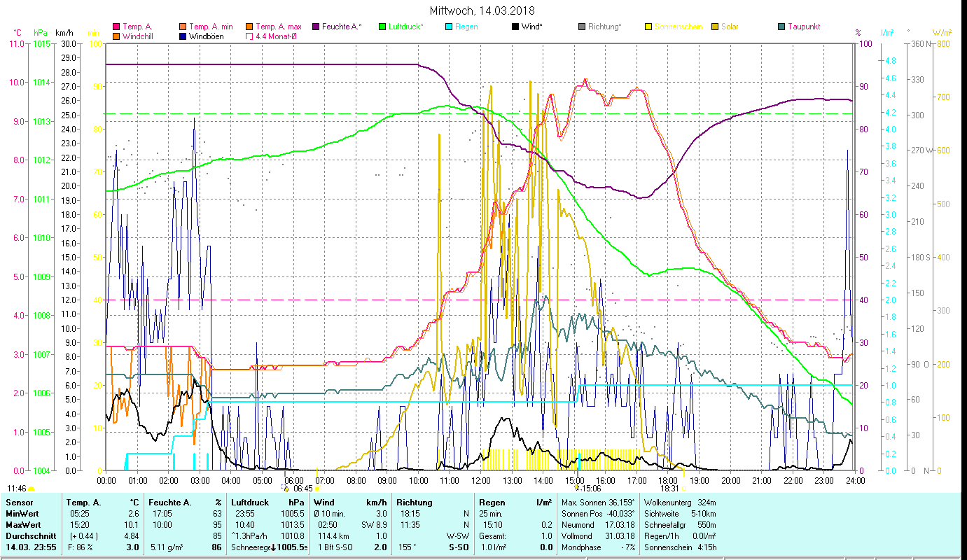Viewport: 967px width, 560px height.
Task: Click the orange Windchill legend swatch
Action: (x=116, y=36)
